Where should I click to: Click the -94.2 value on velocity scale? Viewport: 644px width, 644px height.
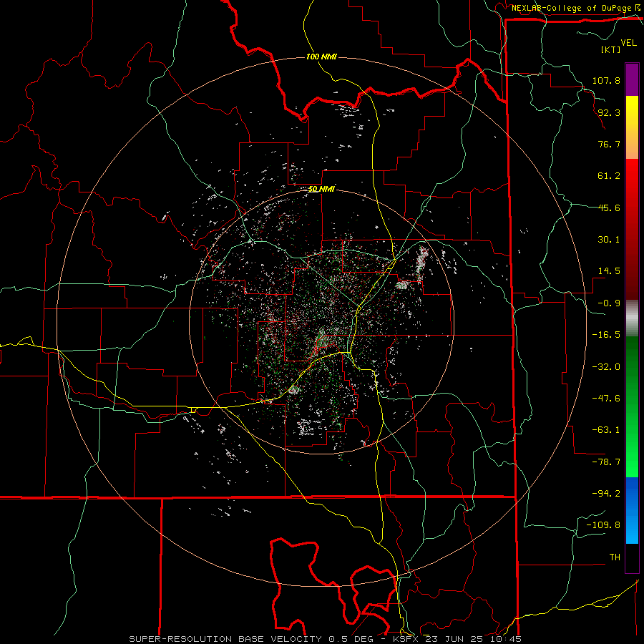point(606,494)
